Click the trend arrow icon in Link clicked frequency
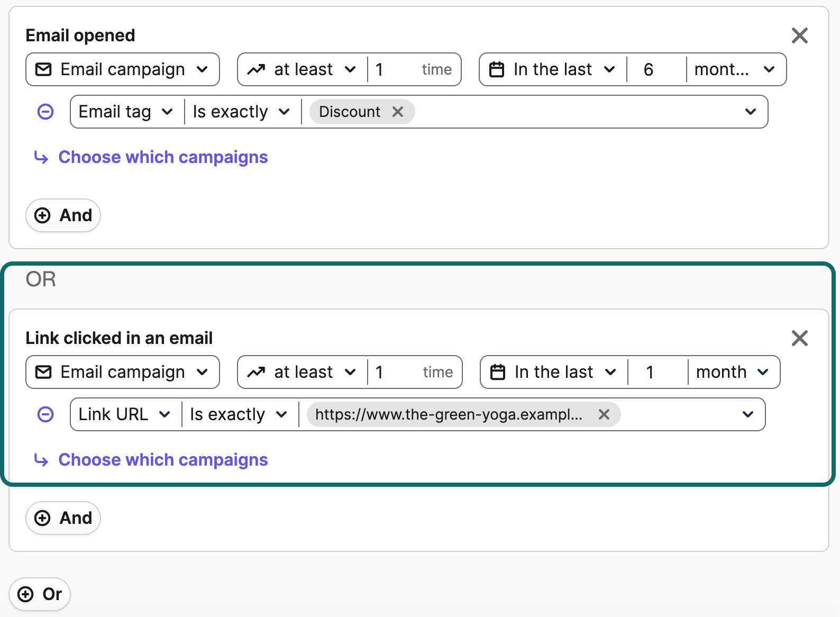 click(256, 372)
